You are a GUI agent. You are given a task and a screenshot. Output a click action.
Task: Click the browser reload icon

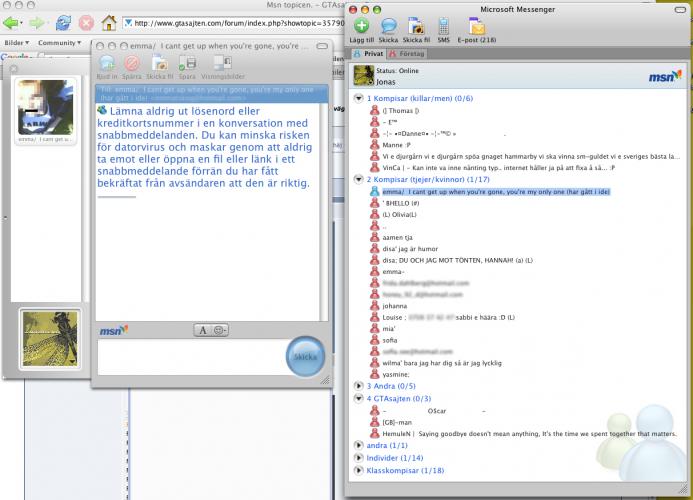click(63, 22)
